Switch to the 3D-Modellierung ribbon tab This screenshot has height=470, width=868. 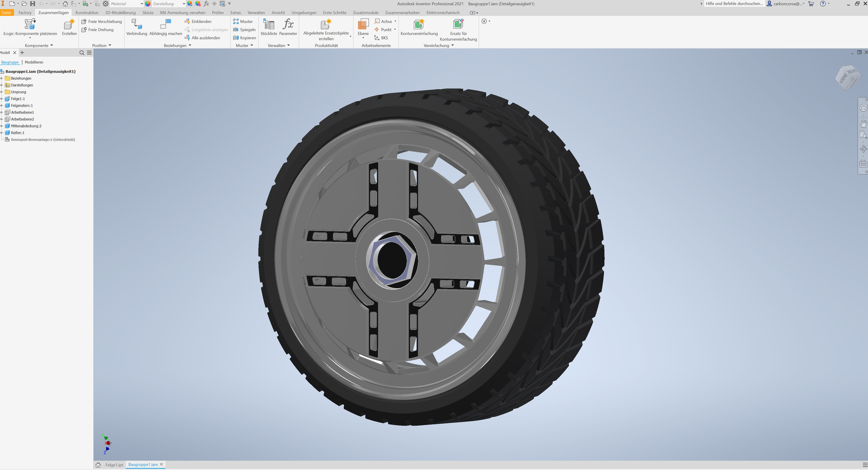click(120, 13)
